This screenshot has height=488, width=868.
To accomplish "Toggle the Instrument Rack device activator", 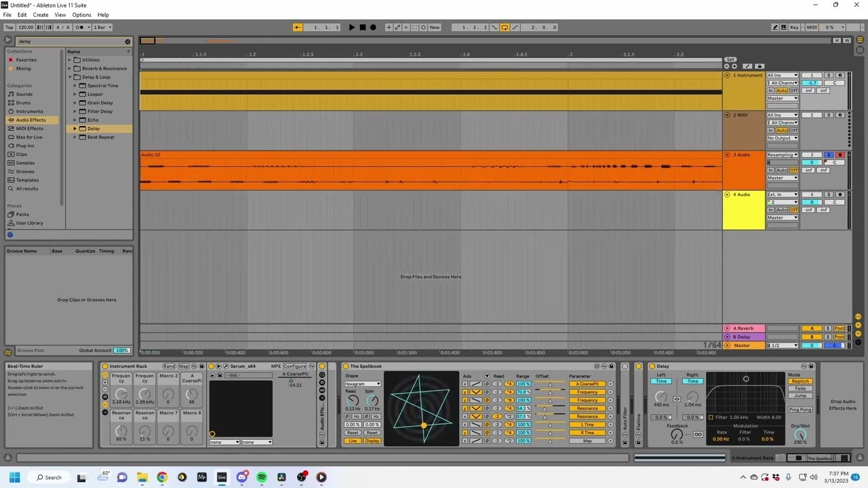I will [x=105, y=366].
